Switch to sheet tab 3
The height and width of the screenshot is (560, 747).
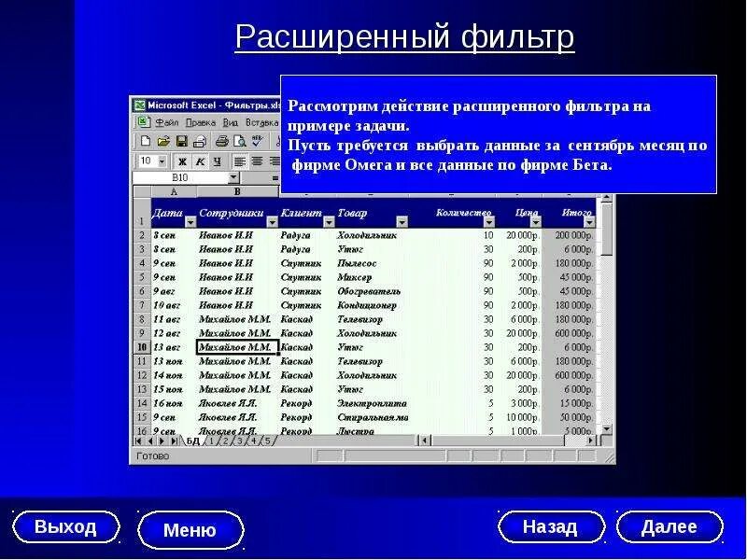pos(240,441)
